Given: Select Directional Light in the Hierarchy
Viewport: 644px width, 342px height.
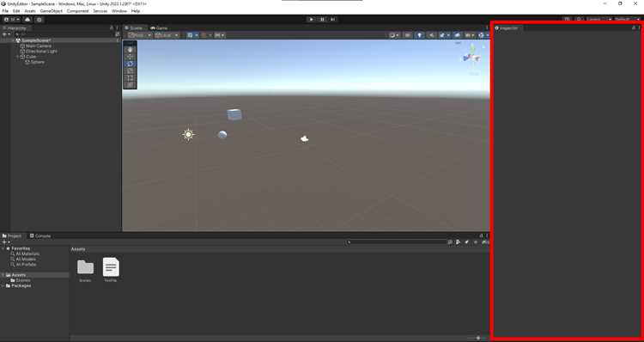Looking at the screenshot, I should pyautogui.click(x=41, y=52).
